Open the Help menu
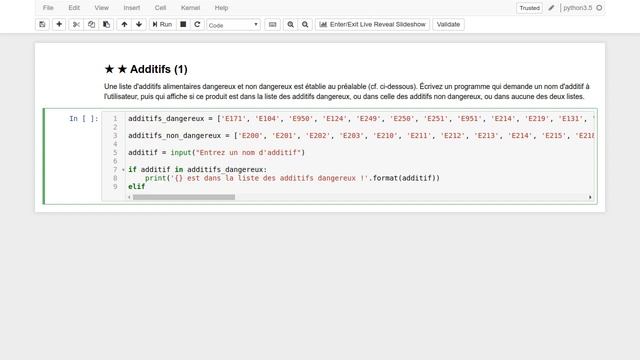This screenshot has height=360, width=640. point(221,8)
